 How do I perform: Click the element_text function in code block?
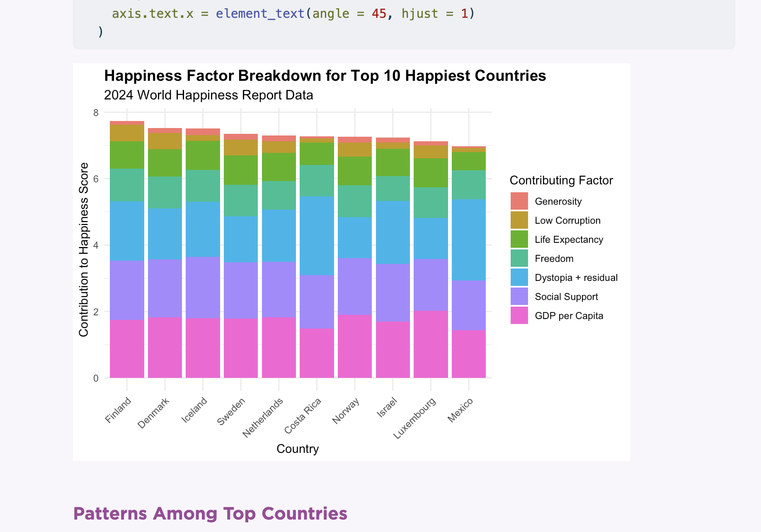click(260, 14)
